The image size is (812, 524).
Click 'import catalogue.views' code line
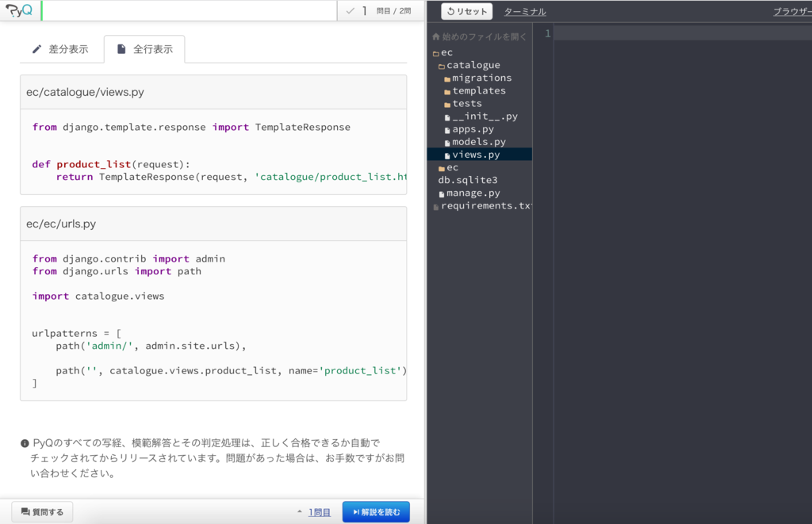click(98, 296)
